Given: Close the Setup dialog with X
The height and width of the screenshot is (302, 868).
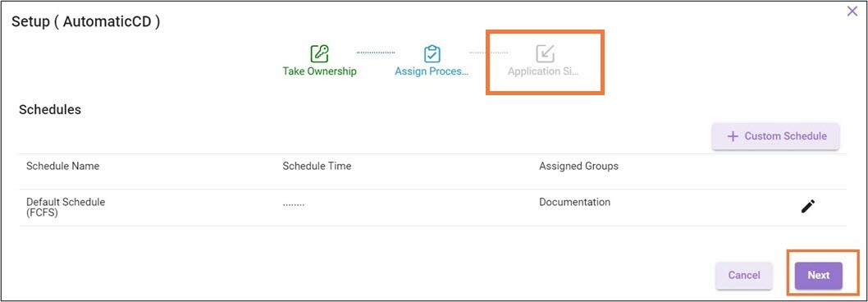Looking at the screenshot, I should click(852, 11).
